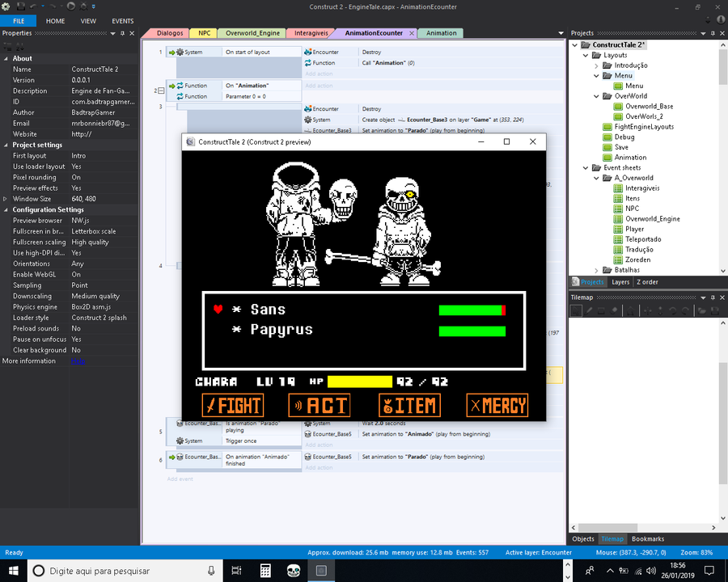This screenshot has height=582, width=728.
Task: Click Papyrus green health bar in preview
Action: [x=472, y=331]
